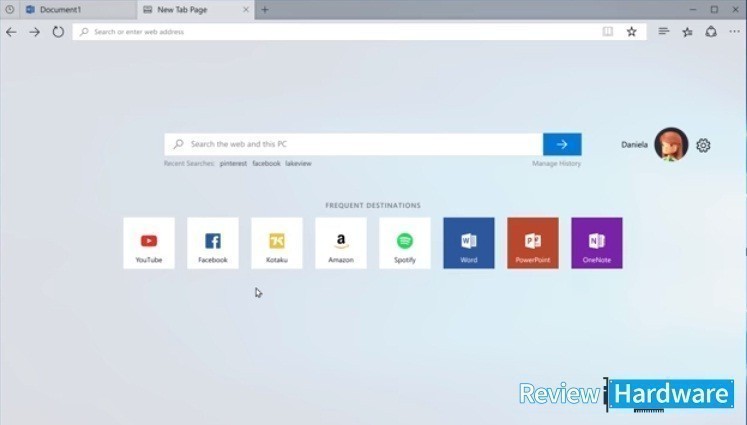This screenshot has width=747, height=425.
Task: Open the share or extensions icon
Action: coord(711,32)
